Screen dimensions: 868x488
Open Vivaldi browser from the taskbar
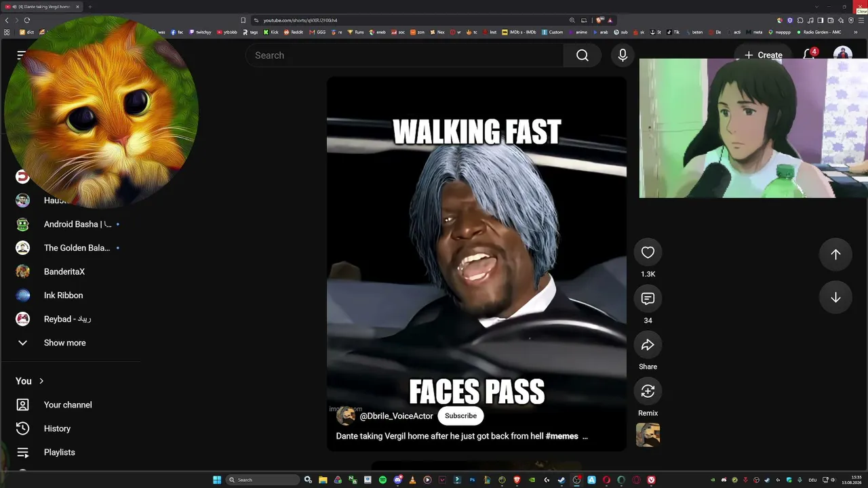(651, 480)
